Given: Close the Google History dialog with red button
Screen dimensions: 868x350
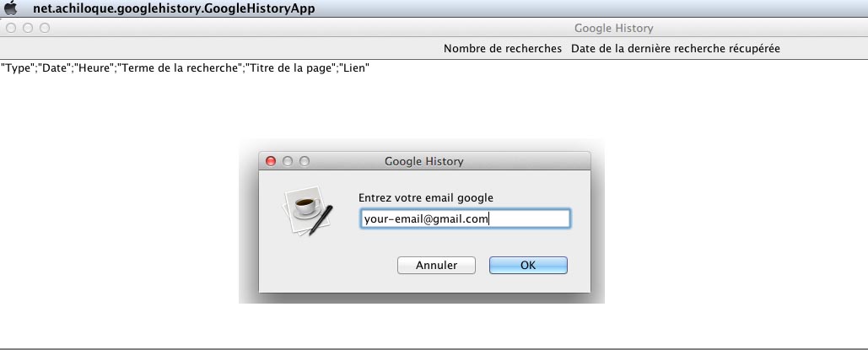Looking at the screenshot, I should point(271,161).
